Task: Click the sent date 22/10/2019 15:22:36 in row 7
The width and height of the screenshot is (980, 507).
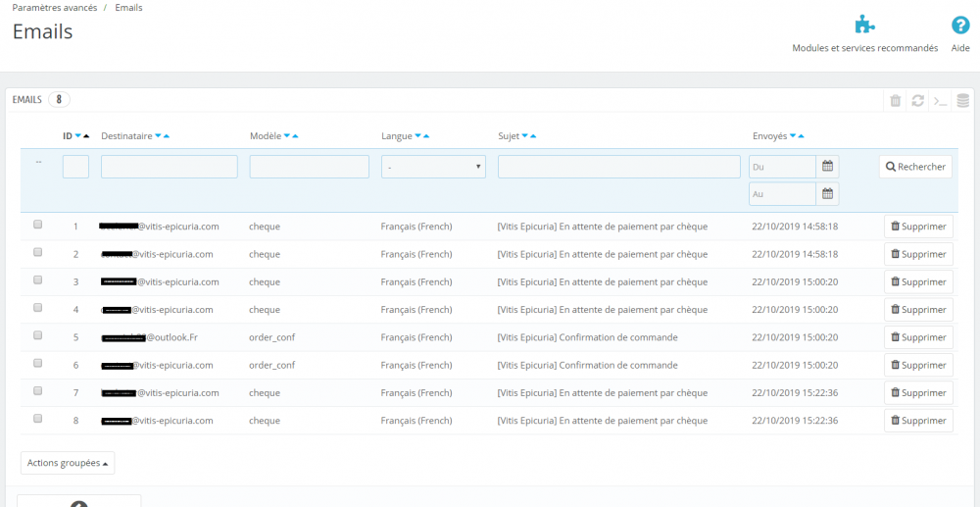Action: click(795, 393)
